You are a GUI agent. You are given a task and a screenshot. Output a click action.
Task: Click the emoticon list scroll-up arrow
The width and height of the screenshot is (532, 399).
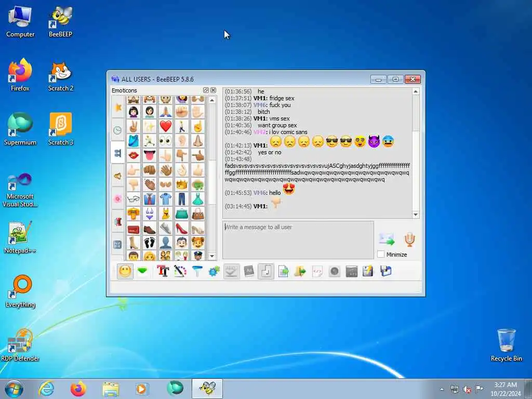[212, 100]
